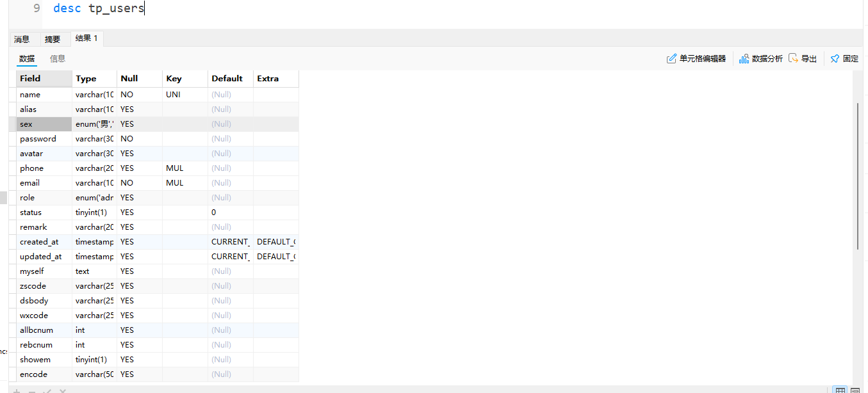The width and height of the screenshot is (868, 393).
Task: Switch to form view icon at bottom right
Action: point(855,390)
